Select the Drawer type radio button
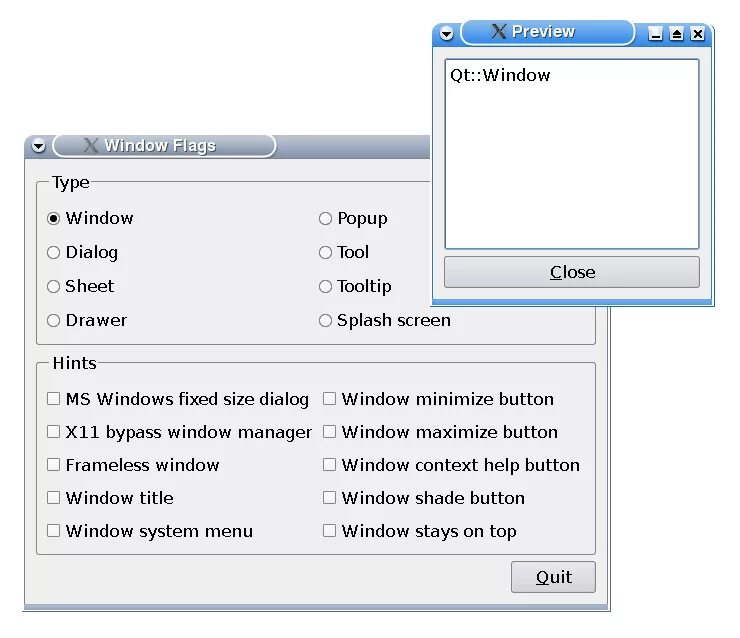Image resolution: width=740 pixels, height=638 pixels. point(53,321)
